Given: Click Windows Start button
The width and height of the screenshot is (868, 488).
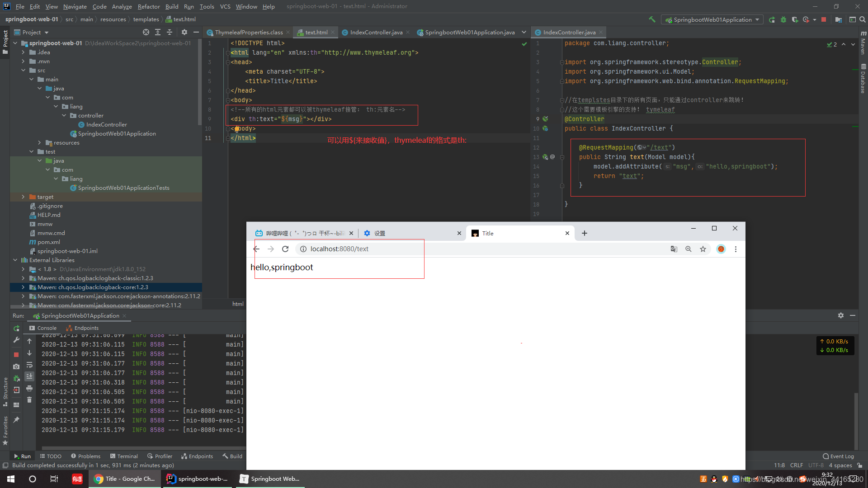Looking at the screenshot, I should pyautogui.click(x=11, y=479).
